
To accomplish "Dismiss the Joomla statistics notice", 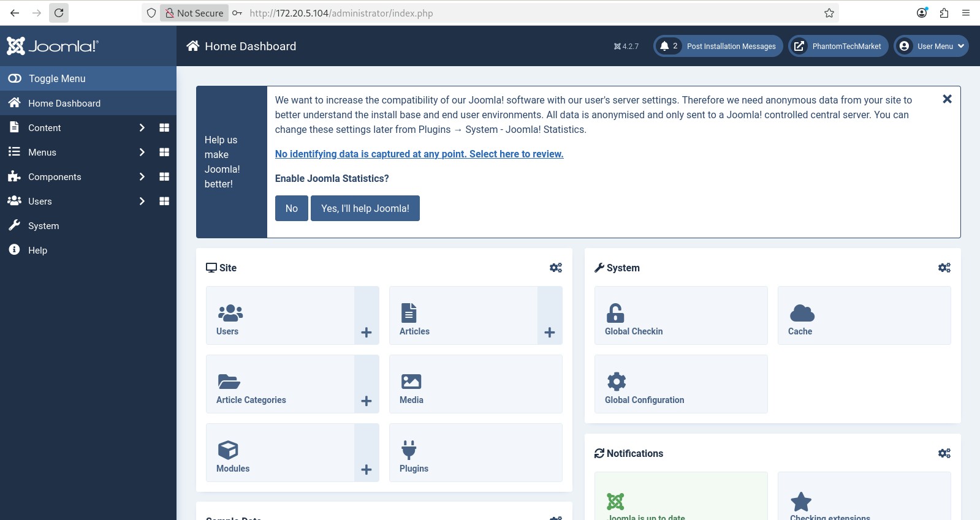I will pos(947,99).
